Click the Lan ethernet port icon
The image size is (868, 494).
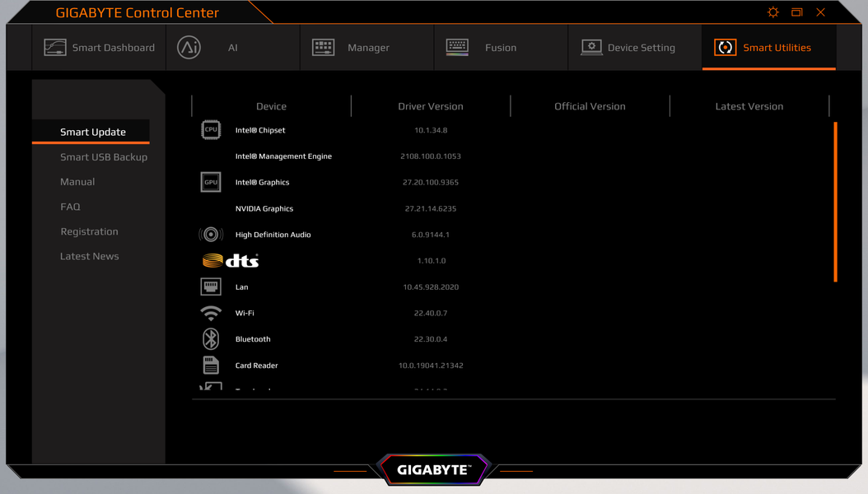211,287
